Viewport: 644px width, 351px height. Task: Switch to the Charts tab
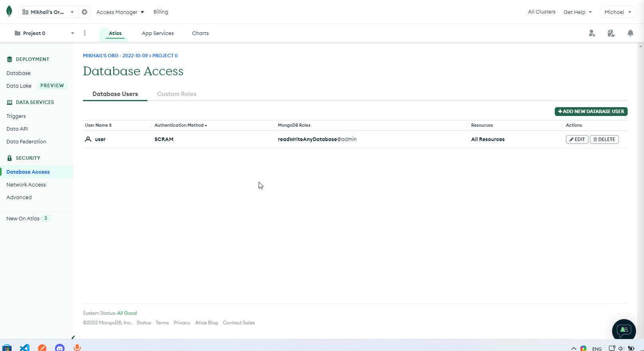coord(200,33)
